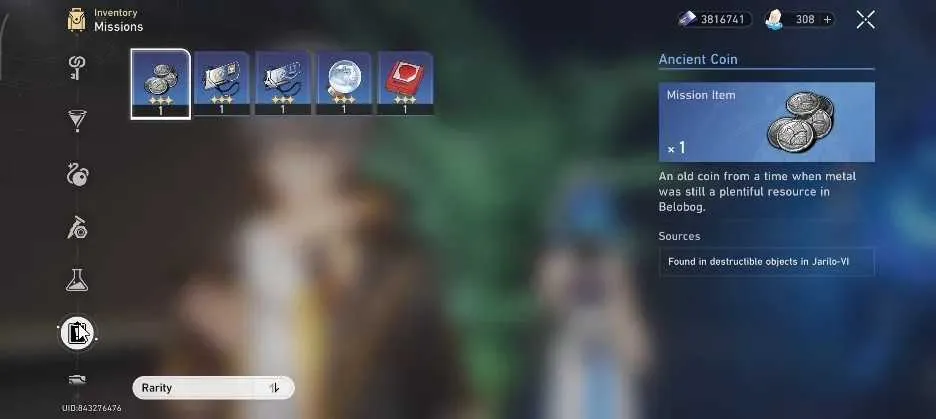Click the 'Mission Item' label

(701, 95)
